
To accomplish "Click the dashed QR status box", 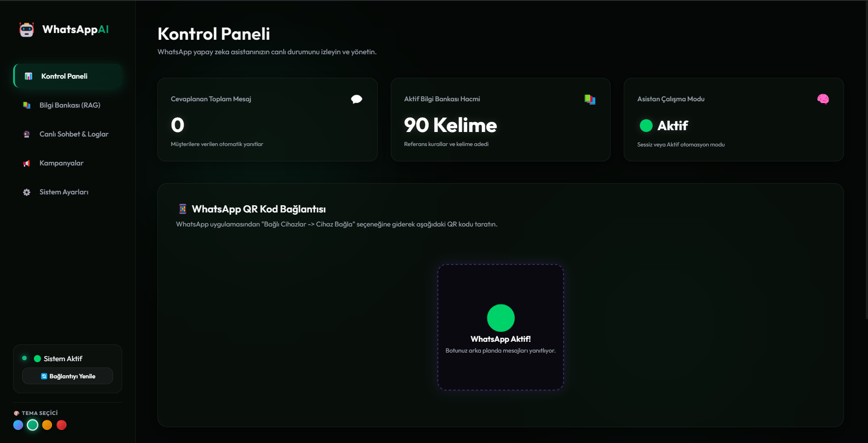I will (x=500, y=327).
